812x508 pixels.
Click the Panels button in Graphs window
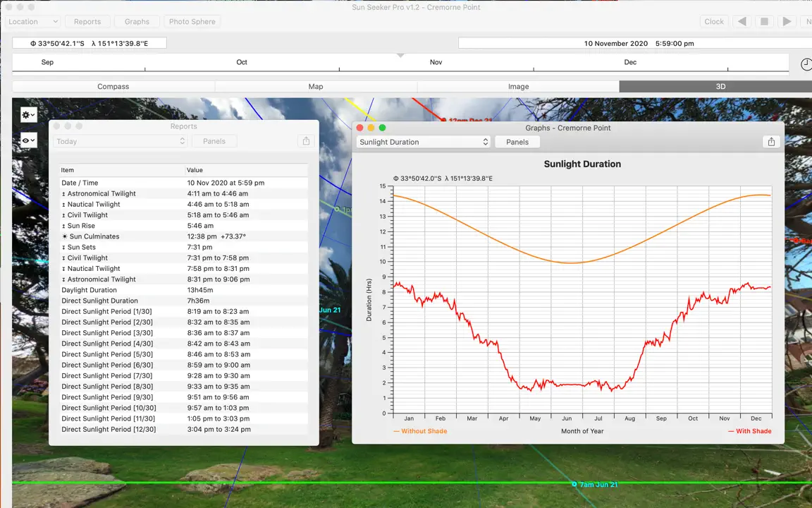(517, 142)
